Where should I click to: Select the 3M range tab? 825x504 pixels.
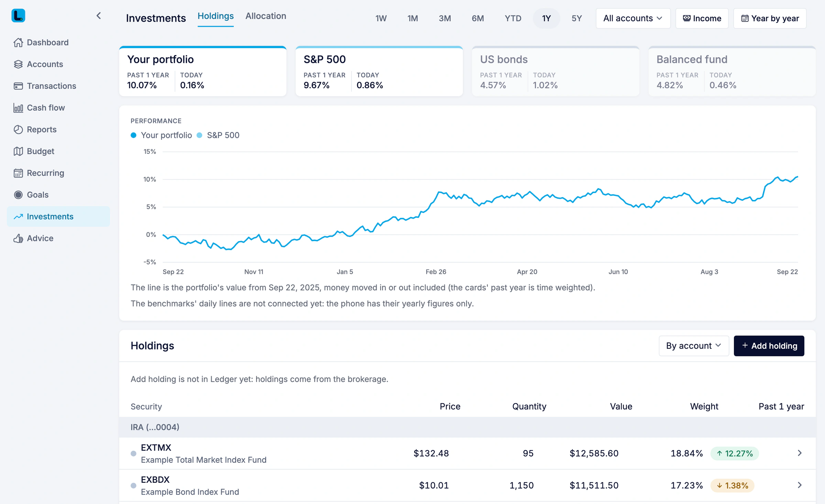[x=444, y=18]
